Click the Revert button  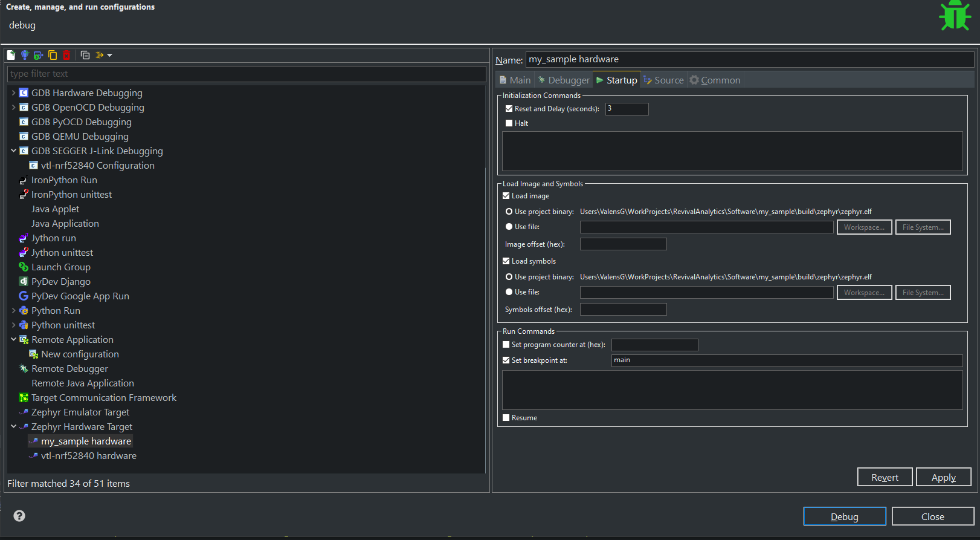click(x=885, y=477)
